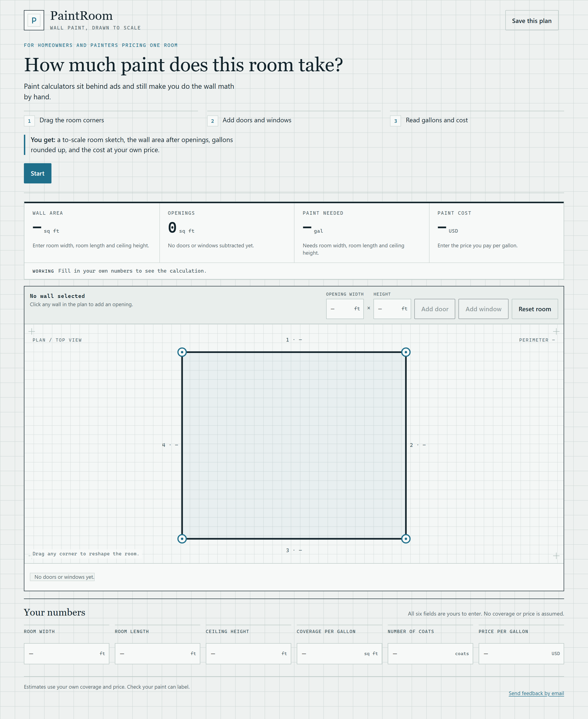Screen dimensions: 588x719
Task: Click the 'PLAN / TOP VIEW' label
Action: tap(57, 340)
